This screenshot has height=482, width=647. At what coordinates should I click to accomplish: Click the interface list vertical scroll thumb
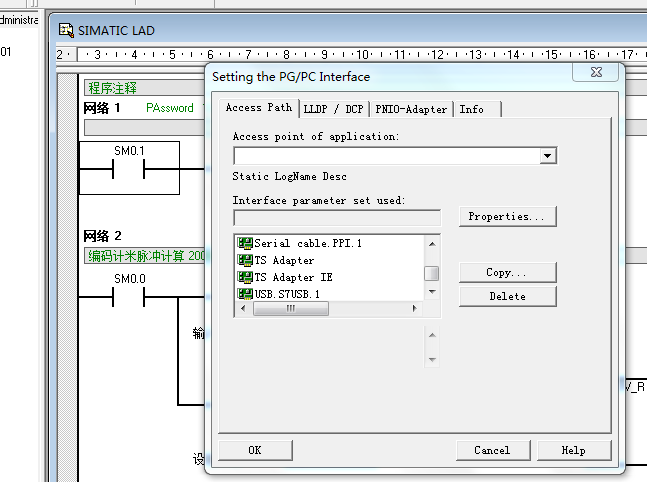432,273
